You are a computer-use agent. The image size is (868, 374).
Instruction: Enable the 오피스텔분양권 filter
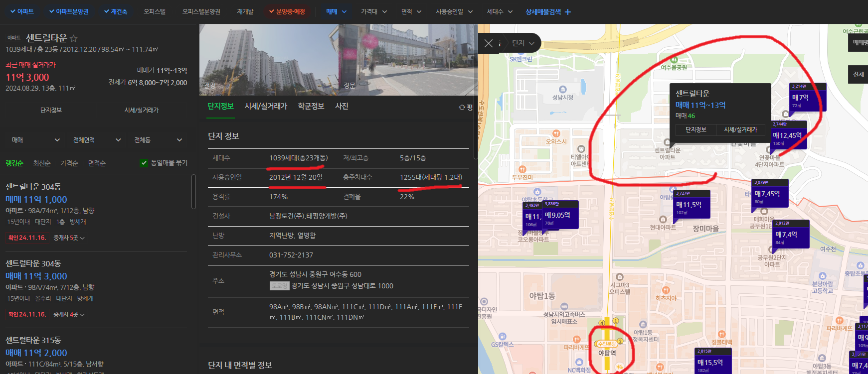click(x=201, y=11)
